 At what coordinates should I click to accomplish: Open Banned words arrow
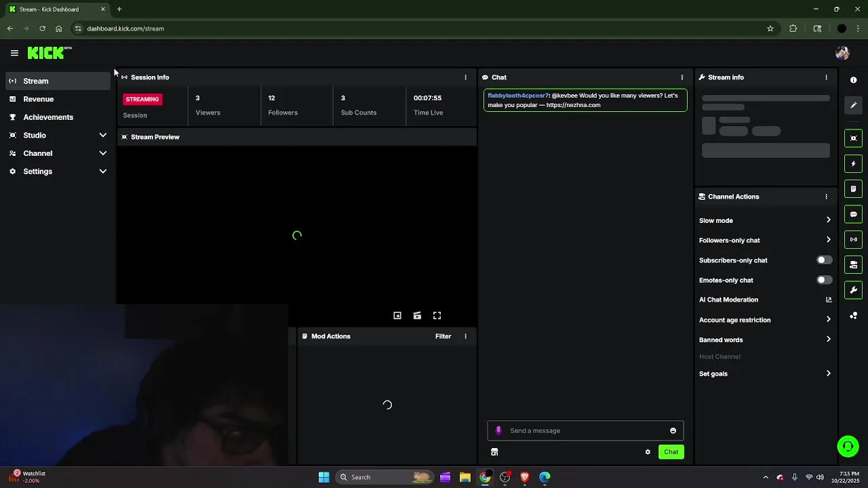(x=828, y=340)
